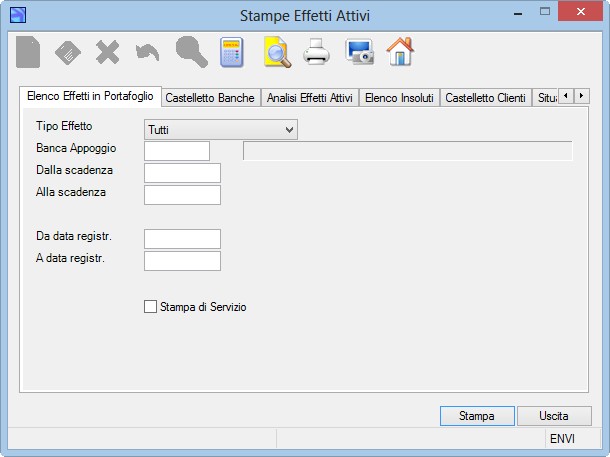Click the undo arrow toolbar icon
Viewport: 610px width, 457px height.
tap(147, 53)
